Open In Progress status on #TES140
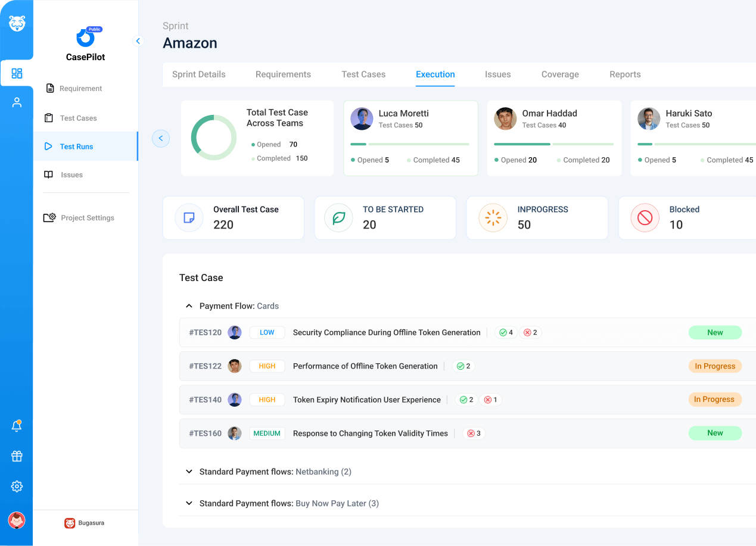756x546 pixels. [x=715, y=400]
